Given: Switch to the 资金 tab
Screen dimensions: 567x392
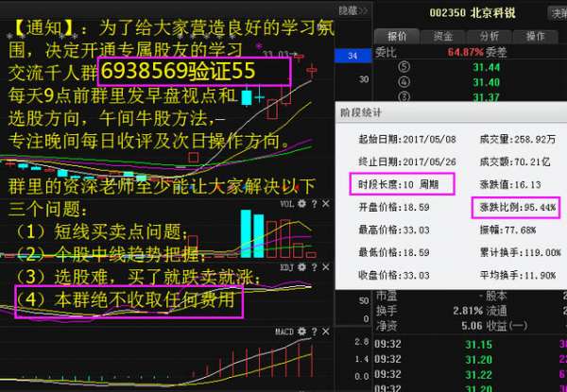Looking at the screenshot, I should pos(442,36).
